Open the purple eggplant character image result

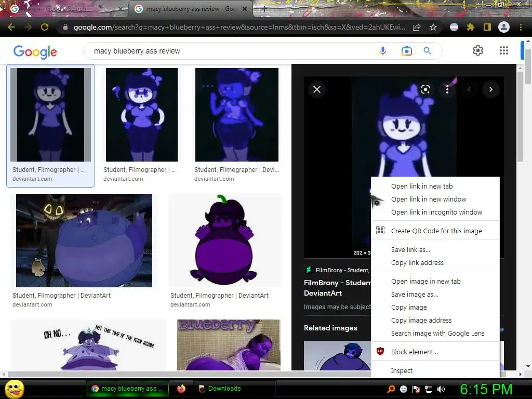click(x=224, y=240)
